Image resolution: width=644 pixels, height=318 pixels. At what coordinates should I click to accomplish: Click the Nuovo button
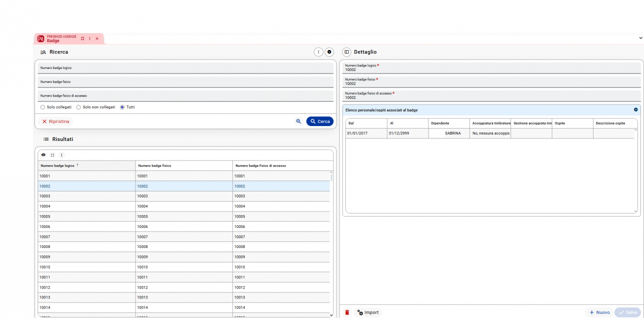click(x=600, y=312)
